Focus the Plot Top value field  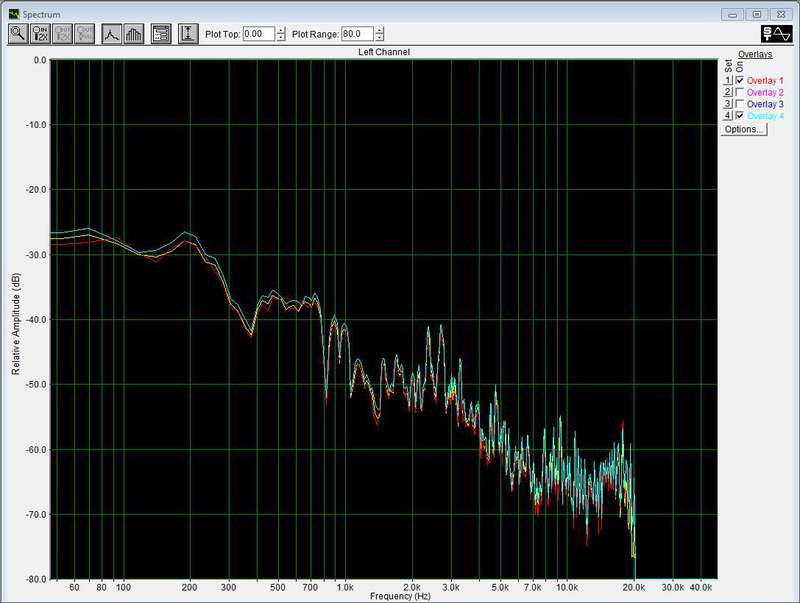tap(259, 34)
